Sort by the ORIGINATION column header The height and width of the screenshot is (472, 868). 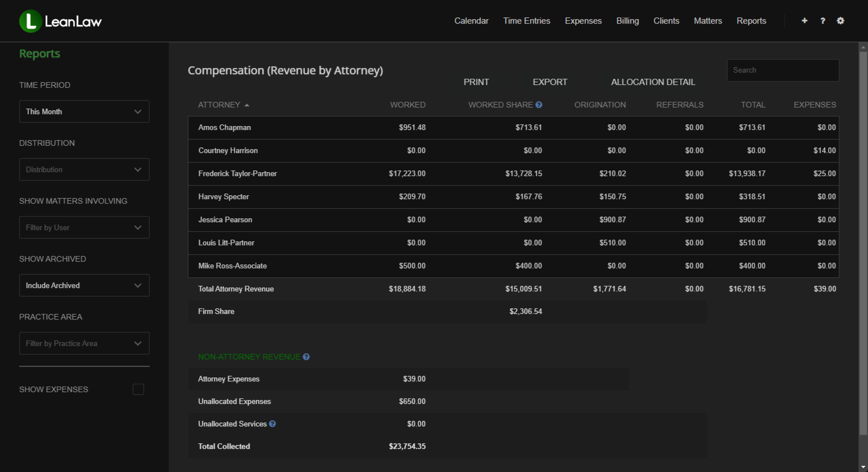tap(600, 105)
